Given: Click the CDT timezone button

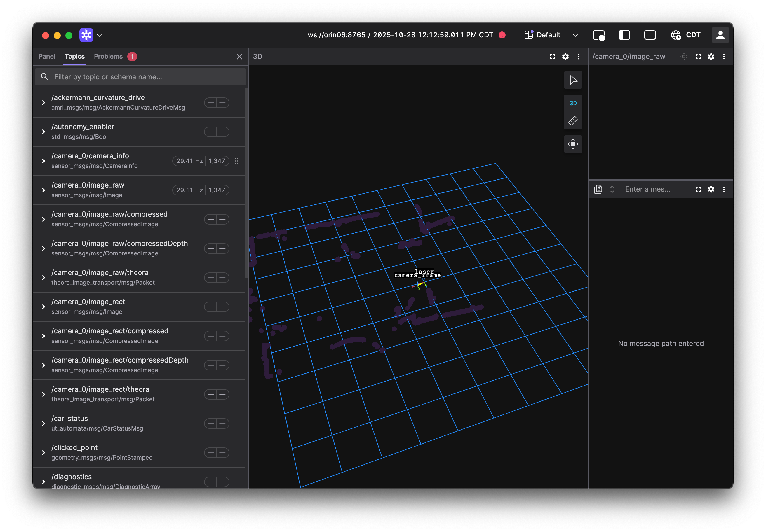Looking at the screenshot, I should click(x=686, y=35).
